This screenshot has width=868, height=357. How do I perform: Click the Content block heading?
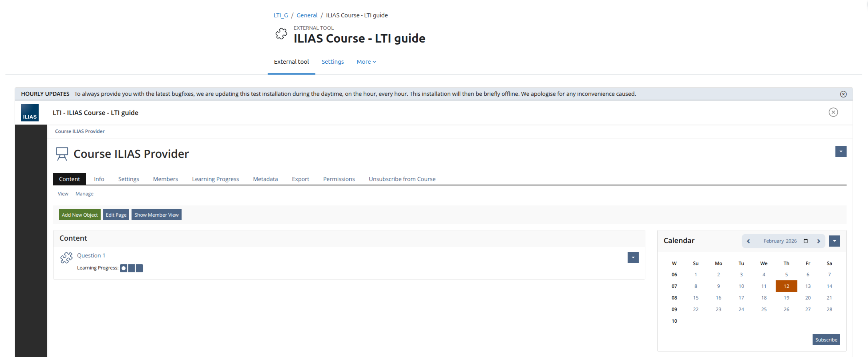(x=74, y=238)
